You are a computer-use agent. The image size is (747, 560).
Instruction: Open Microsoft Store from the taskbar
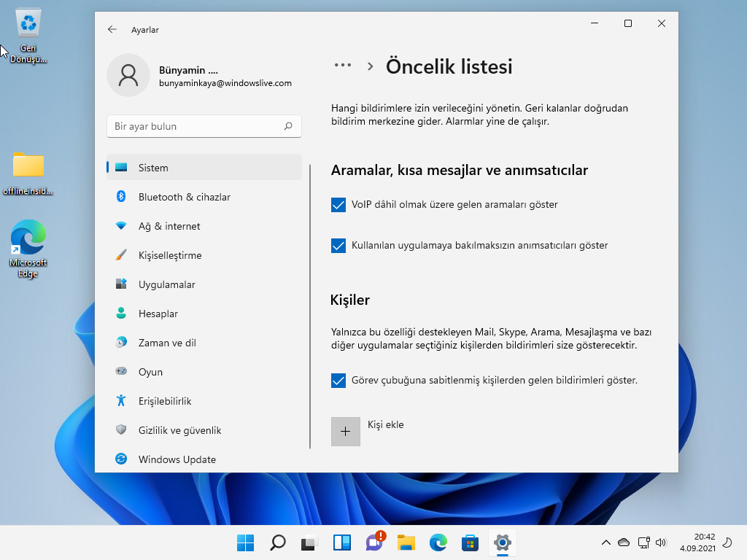point(469,542)
